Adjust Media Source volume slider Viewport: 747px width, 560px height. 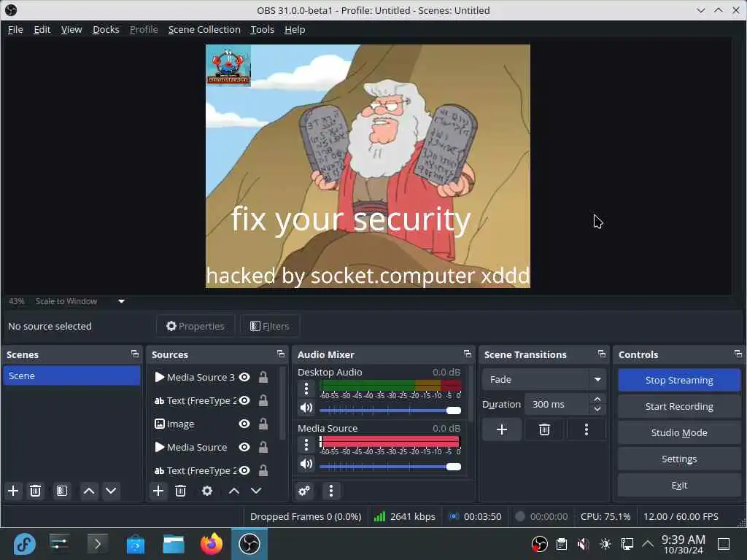[x=390, y=467]
